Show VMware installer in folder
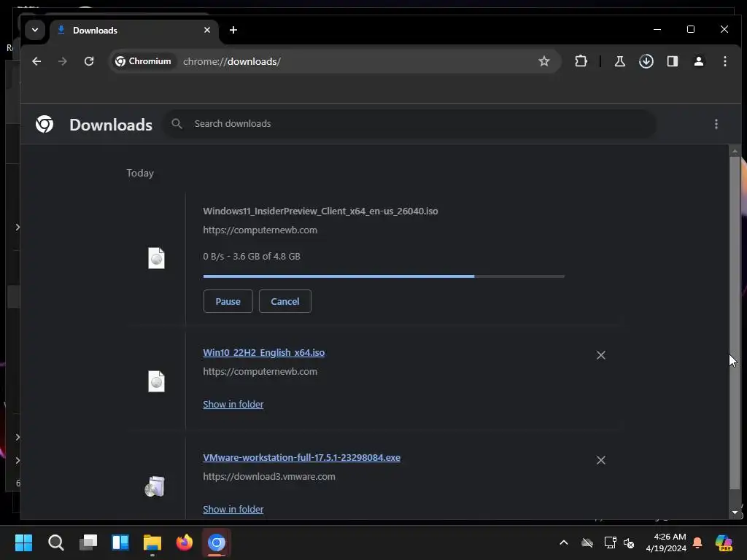Image resolution: width=747 pixels, height=560 pixels. (233, 509)
